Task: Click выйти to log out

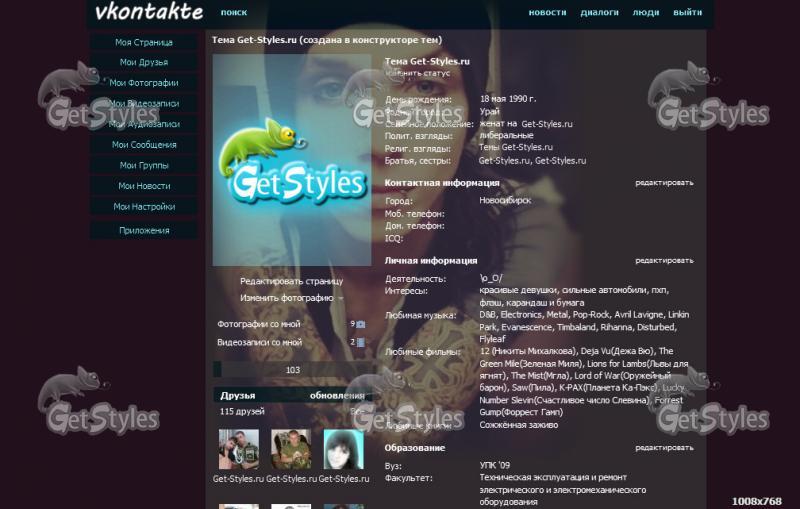Action: click(687, 13)
